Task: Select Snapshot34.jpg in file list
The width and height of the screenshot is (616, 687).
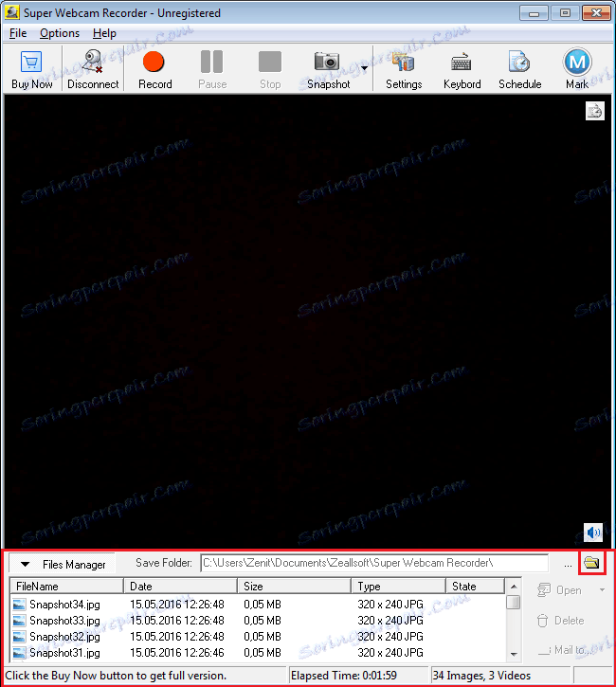Action: tap(64, 605)
